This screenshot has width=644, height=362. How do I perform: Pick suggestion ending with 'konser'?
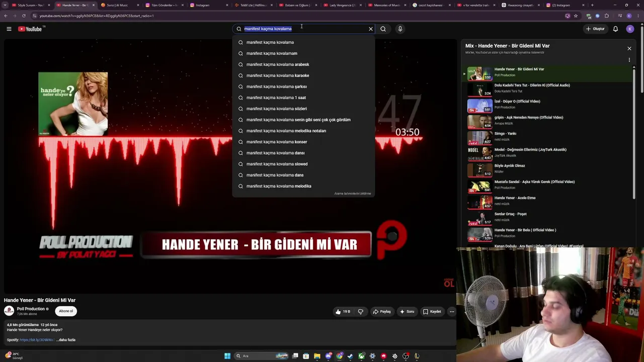pos(303,142)
